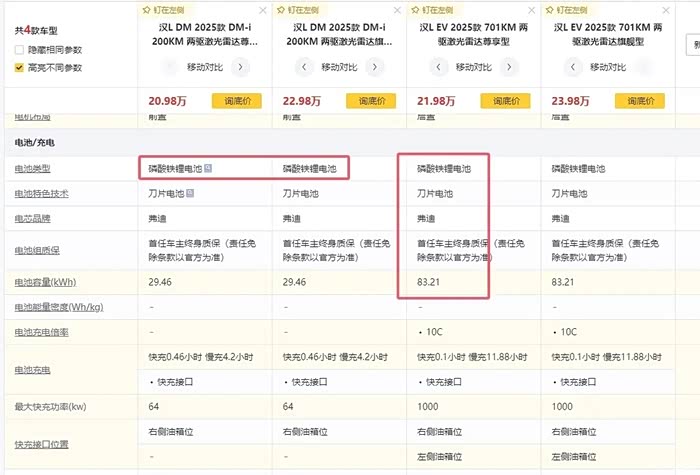Image resolution: width=700 pixels, height=475 pixels.
Task: Click 64 fast-charge power under 22.98万 model
Action: [288, 407]
